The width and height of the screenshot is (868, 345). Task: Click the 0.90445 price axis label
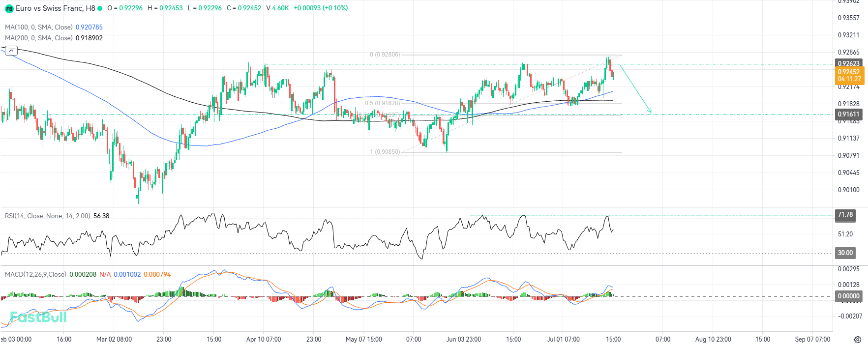849,172
